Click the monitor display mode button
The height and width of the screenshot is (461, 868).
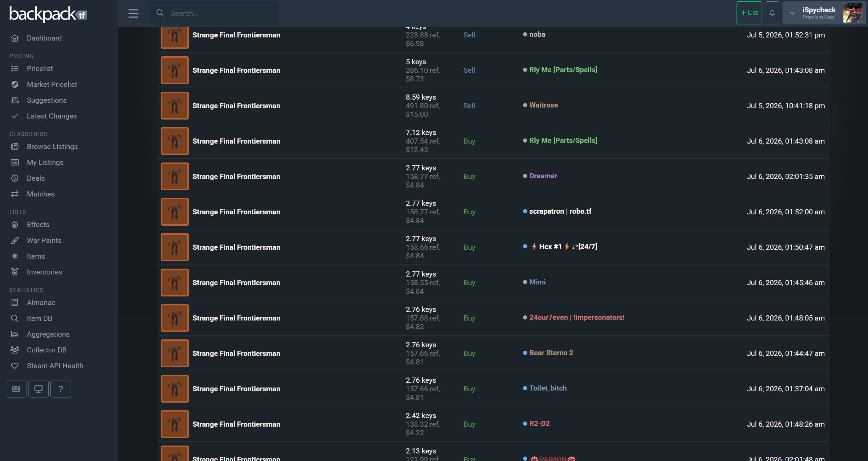point(38,389)
